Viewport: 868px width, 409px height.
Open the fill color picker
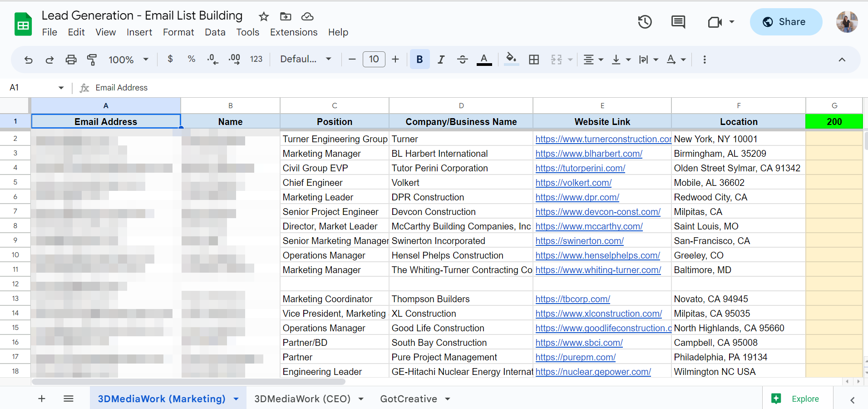[512, 60]
